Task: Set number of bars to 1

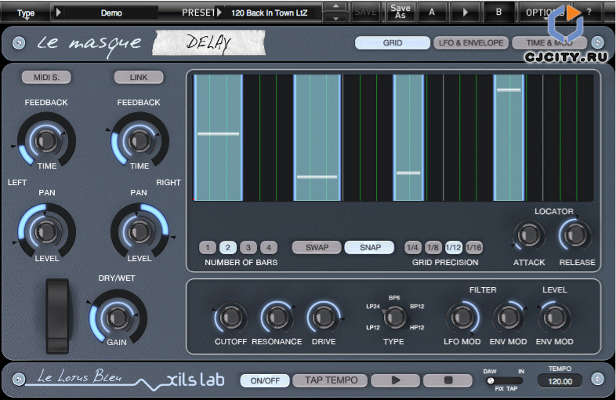Action: [207, 248]
